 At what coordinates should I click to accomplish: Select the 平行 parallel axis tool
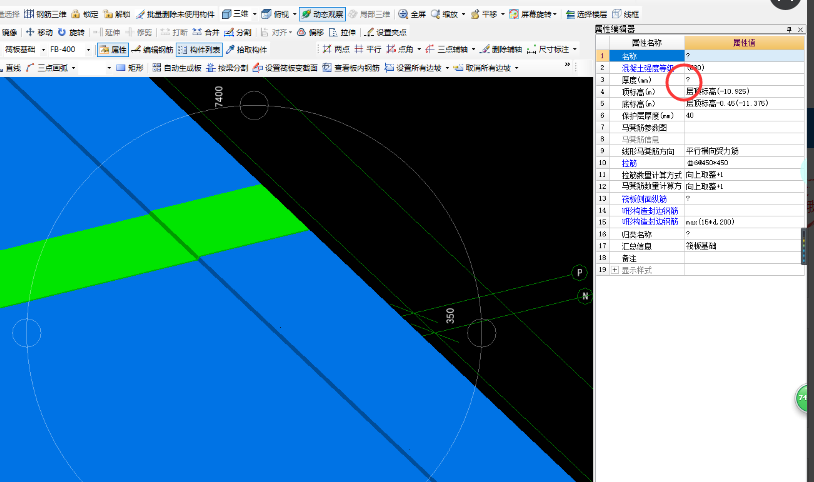pos(368,49)
